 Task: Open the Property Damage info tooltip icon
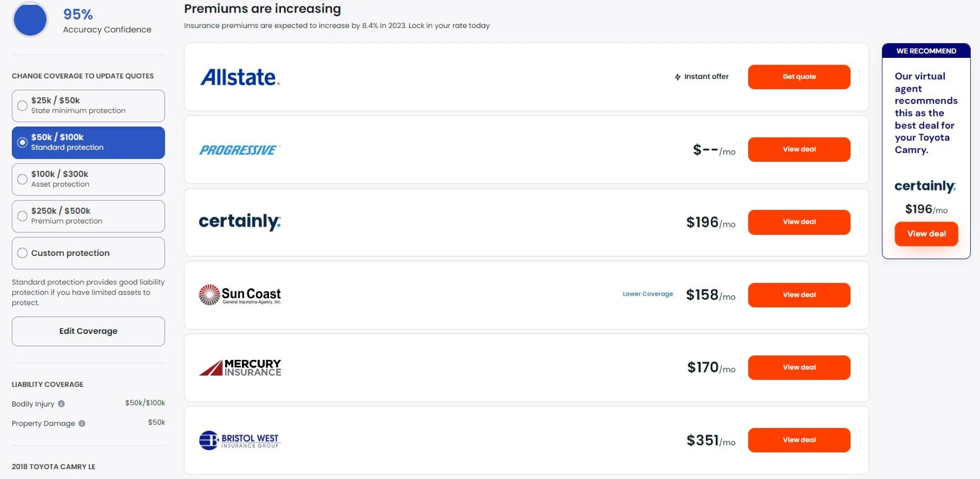[x=81, y=423]
